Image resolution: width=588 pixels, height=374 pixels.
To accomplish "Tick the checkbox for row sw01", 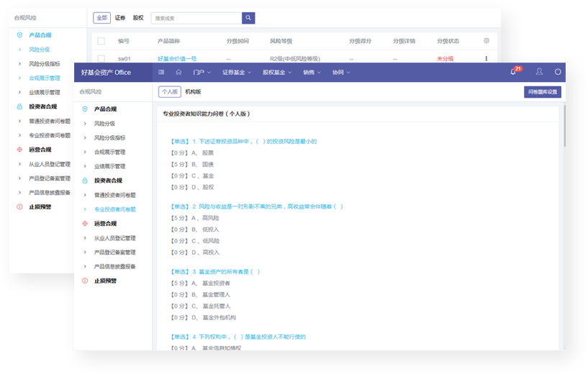I will (x=101, y=58).
